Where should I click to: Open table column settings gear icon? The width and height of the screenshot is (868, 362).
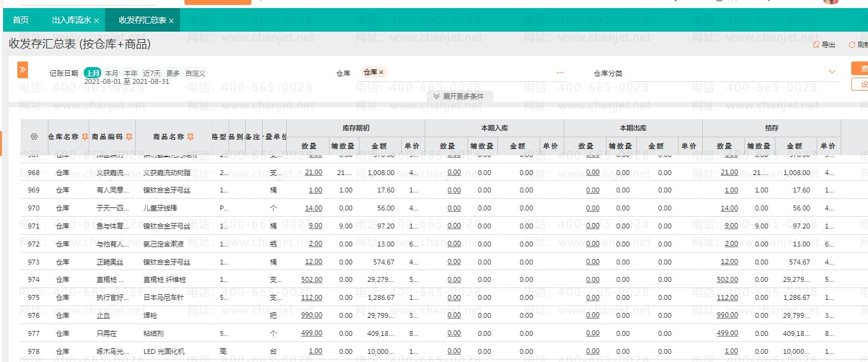(x=34, y=137)
